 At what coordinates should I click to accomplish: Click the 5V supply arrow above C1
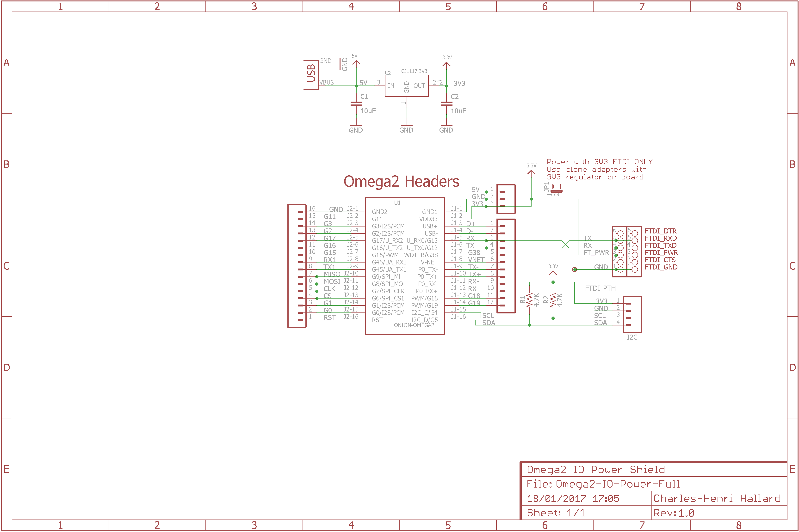[x=356, y=62]
